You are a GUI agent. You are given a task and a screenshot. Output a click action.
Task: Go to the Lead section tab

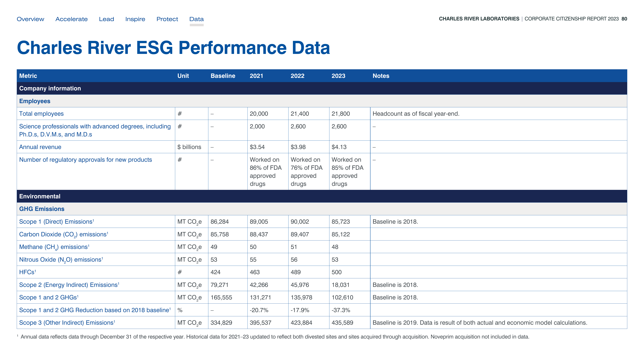106,19
